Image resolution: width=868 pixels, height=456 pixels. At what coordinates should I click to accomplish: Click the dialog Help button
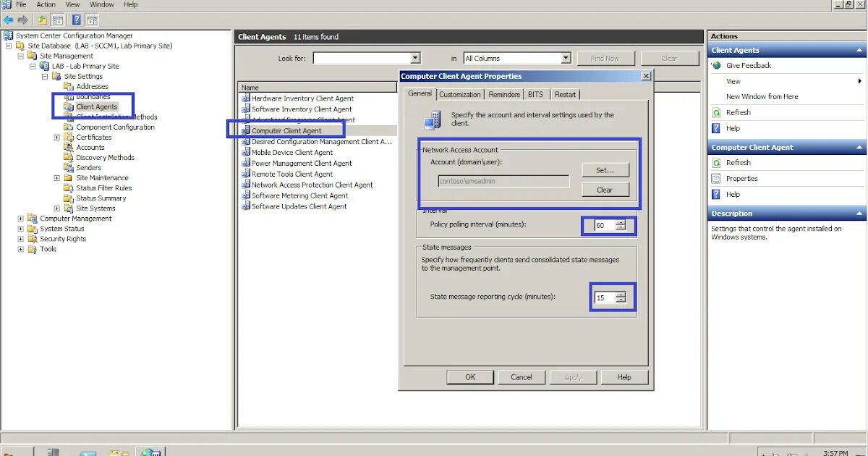pyautogui.click(x=624, y=377)
